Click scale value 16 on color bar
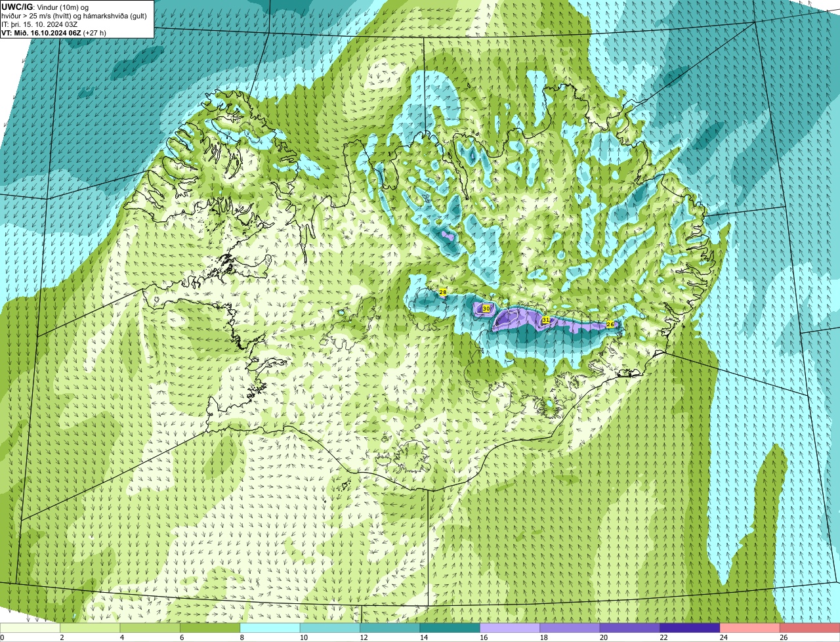Image resolution: width=840 pixels, height=642 pixels. tap(484, 637)
